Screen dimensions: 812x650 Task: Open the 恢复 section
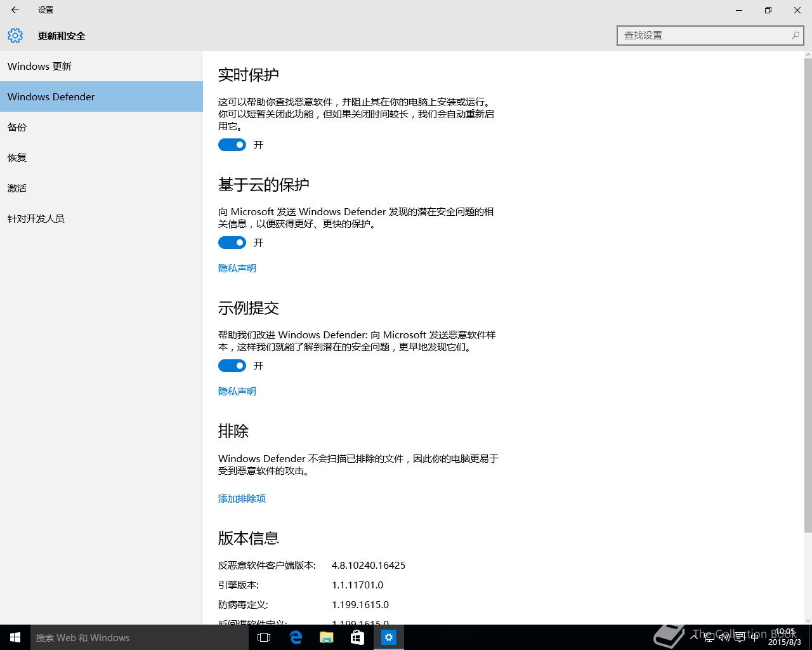[101, 157]
